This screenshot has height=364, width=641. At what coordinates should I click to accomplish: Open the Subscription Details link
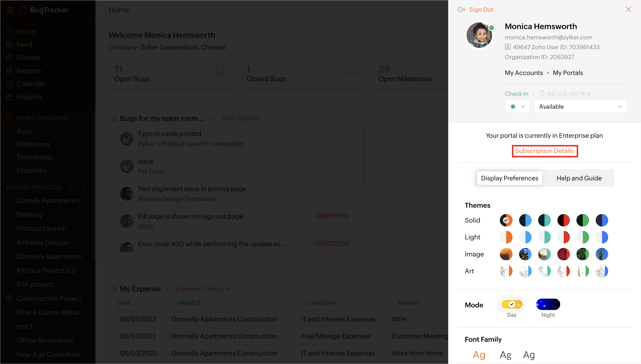tap(544, 151)
